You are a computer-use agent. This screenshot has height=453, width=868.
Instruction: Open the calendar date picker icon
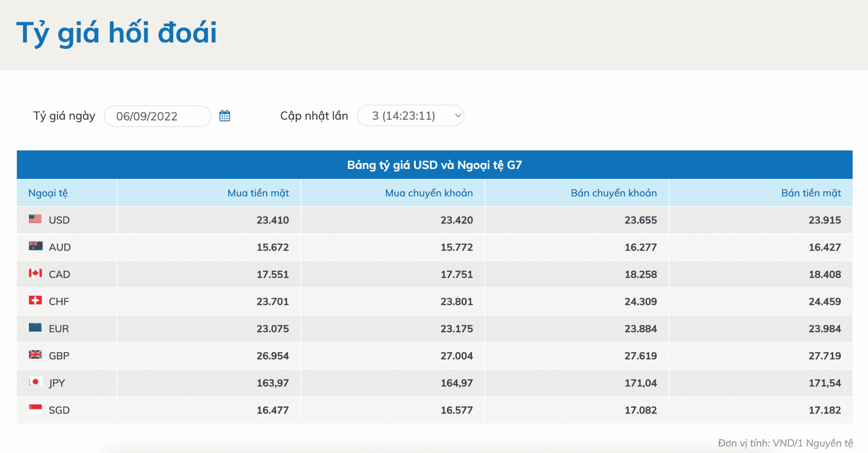(225, 116)
